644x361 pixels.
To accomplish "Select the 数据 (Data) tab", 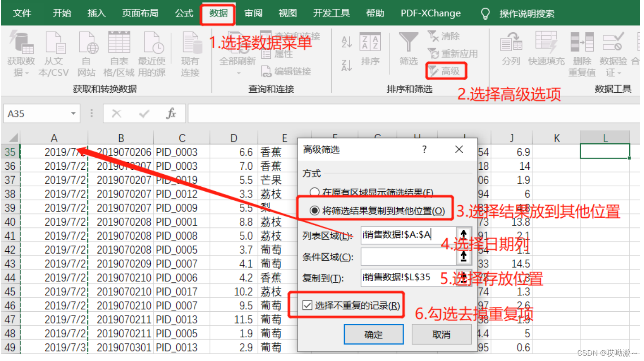I will (218, 13).
